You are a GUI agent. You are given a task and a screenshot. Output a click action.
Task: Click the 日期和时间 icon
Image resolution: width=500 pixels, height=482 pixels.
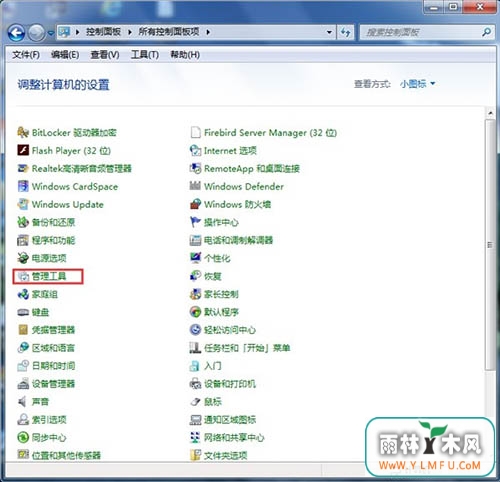tap(23, 366)
